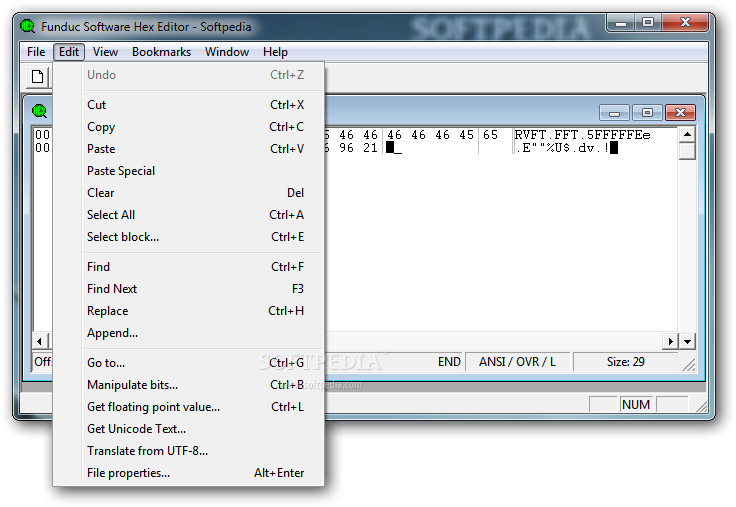Viewport: 736px width, 507px height.
Task: Click the END status bar text
Action: pyautogui.click(x=449, y=362)
